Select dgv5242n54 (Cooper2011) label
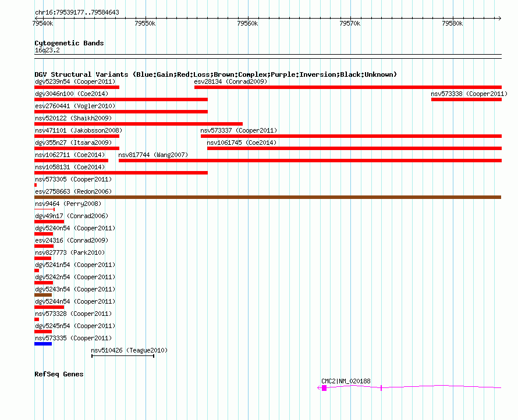Screen dimensions: 518x420 [x=75, y=277]
